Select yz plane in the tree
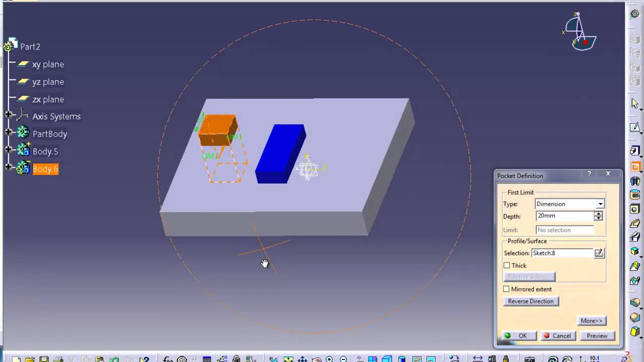This screenshot has width=644, height=362. pyautogui.click(x=48, y=82)
